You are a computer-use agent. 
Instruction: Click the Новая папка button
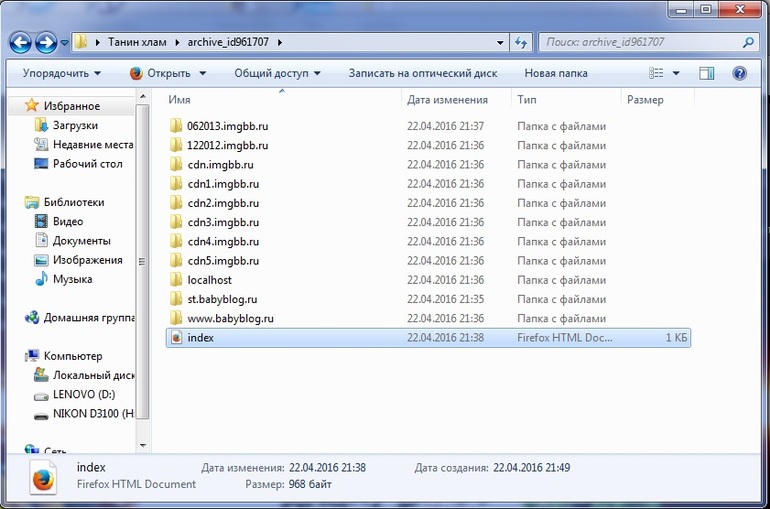click(x=555, y=73)
